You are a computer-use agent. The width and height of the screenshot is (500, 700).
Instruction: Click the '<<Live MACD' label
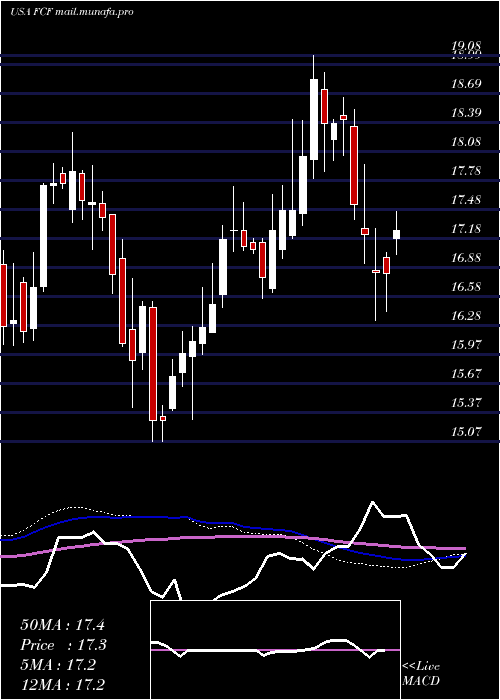(x=421, y=674)
